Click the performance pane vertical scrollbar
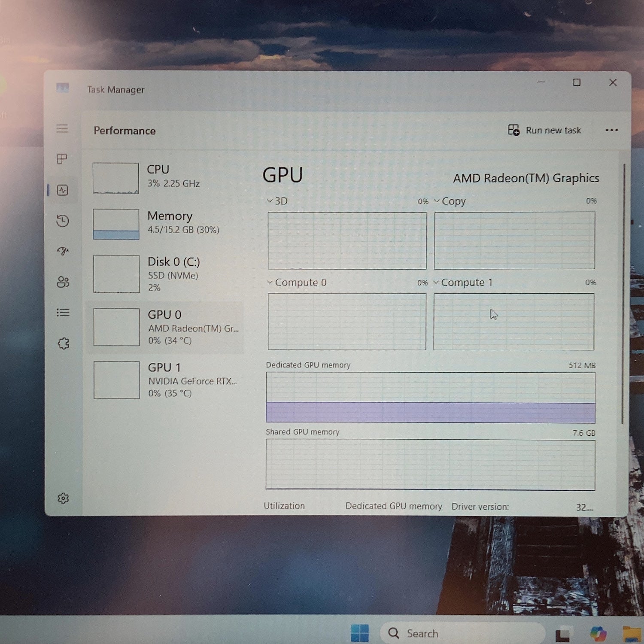Screen dimensions: 644x644 [x=624, y=294]
